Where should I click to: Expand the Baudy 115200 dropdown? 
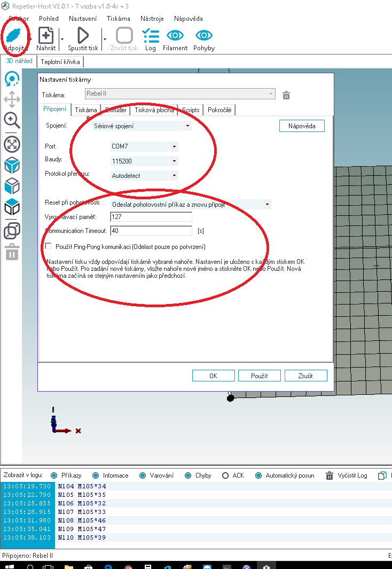pos(174,161)
